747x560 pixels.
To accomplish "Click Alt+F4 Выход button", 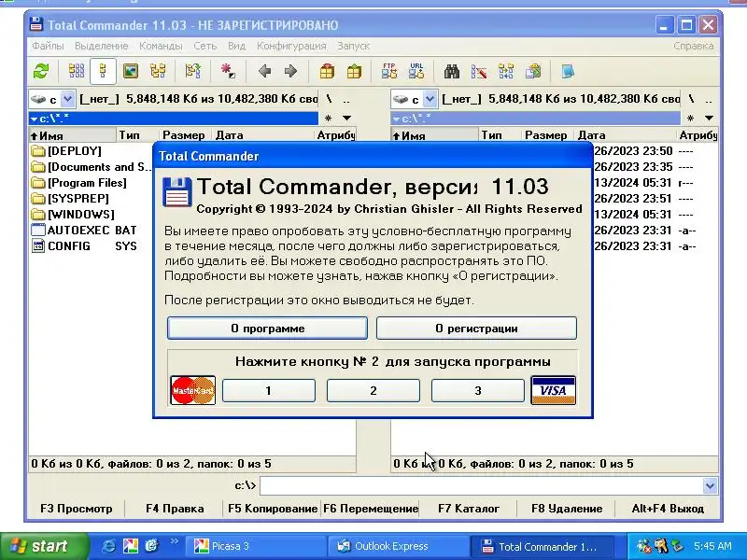I will pos(668,509).
